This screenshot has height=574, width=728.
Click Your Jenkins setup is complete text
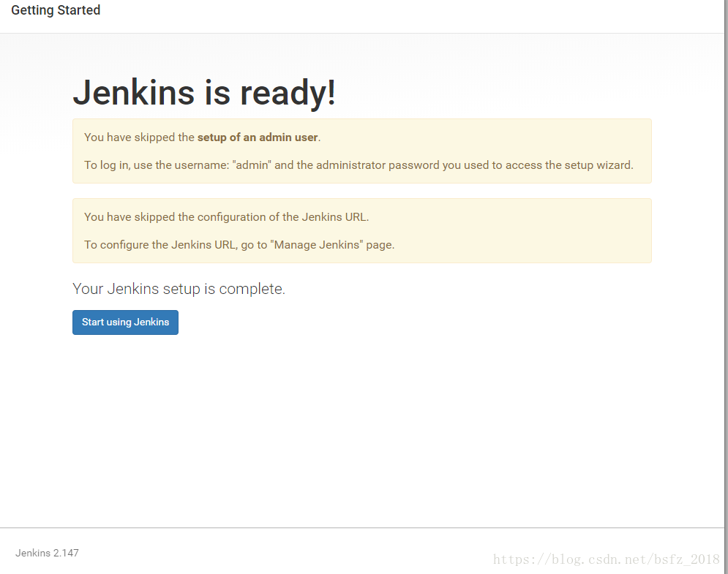point(179,289)
